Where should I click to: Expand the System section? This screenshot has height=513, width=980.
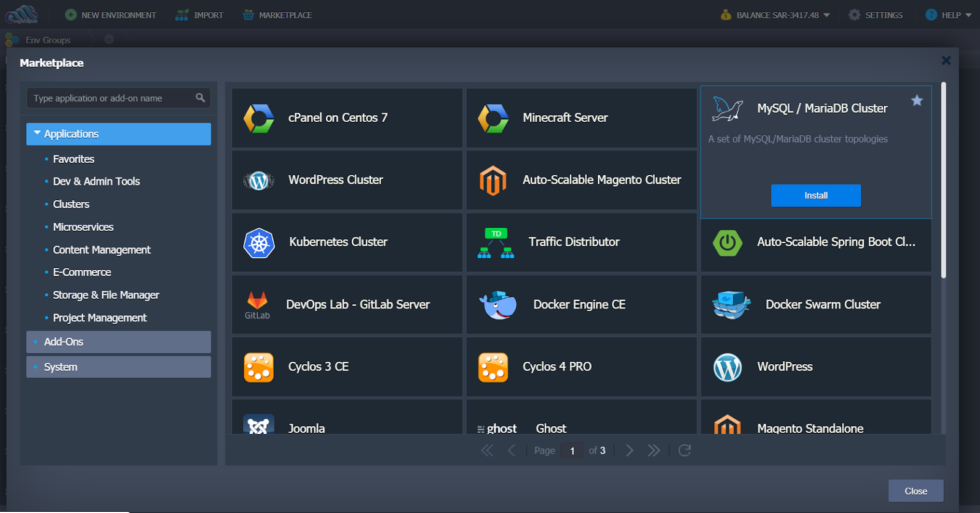pos(119,367)
